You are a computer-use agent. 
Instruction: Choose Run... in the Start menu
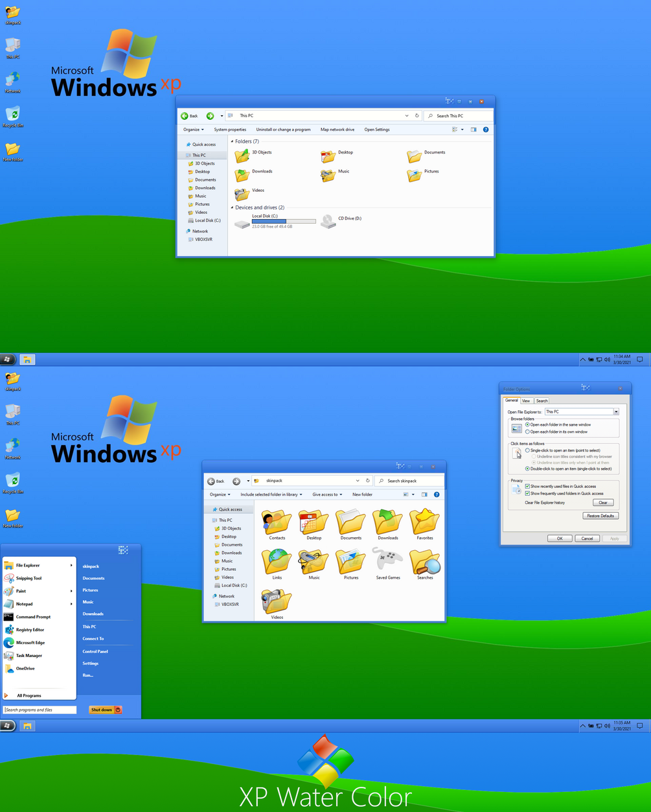tap(88, 675)
